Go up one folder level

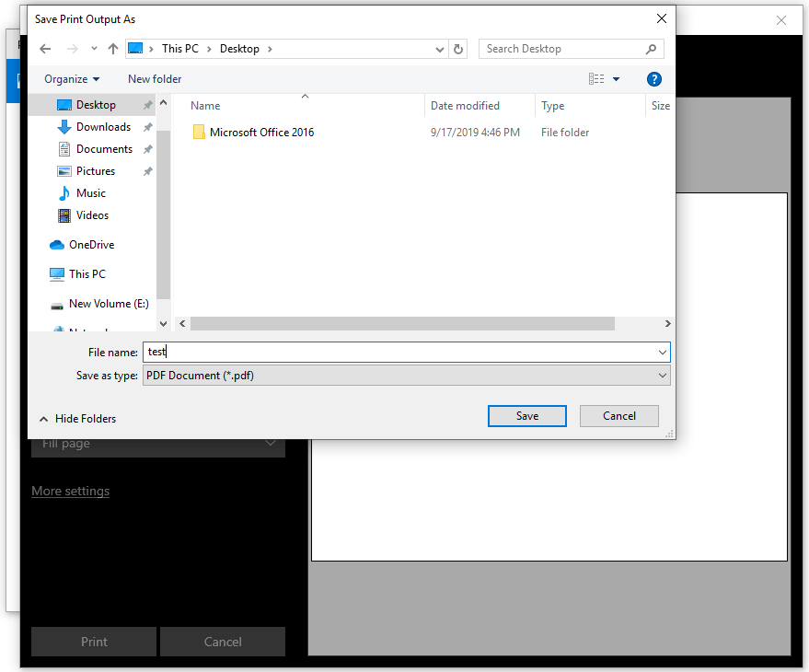point(111,48)
